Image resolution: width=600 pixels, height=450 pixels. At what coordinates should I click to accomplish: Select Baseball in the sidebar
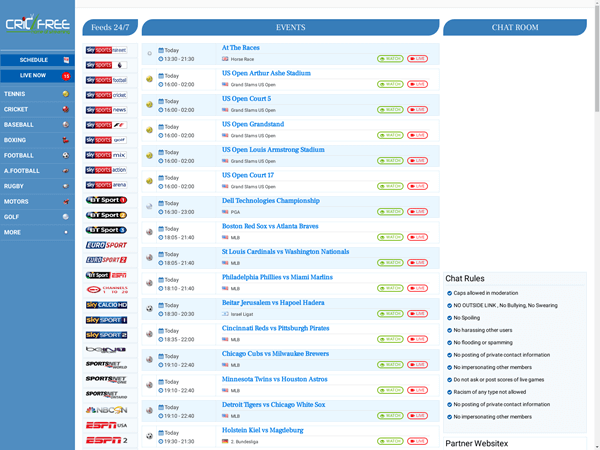point(37,124)
